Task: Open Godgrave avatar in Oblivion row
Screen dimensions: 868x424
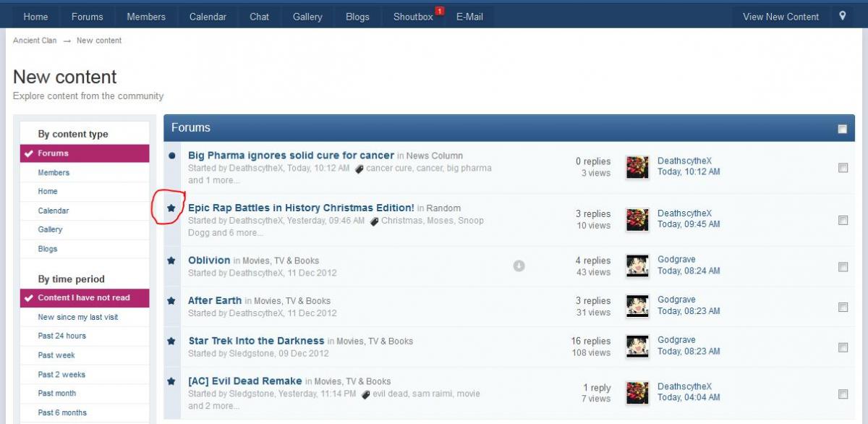Action: point(637,266)
